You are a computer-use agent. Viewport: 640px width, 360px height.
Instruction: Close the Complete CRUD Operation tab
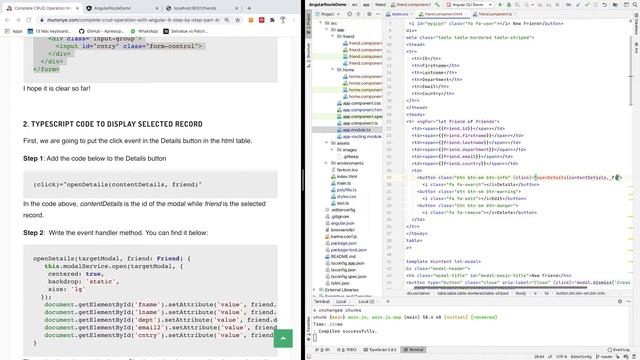[77, 8]
